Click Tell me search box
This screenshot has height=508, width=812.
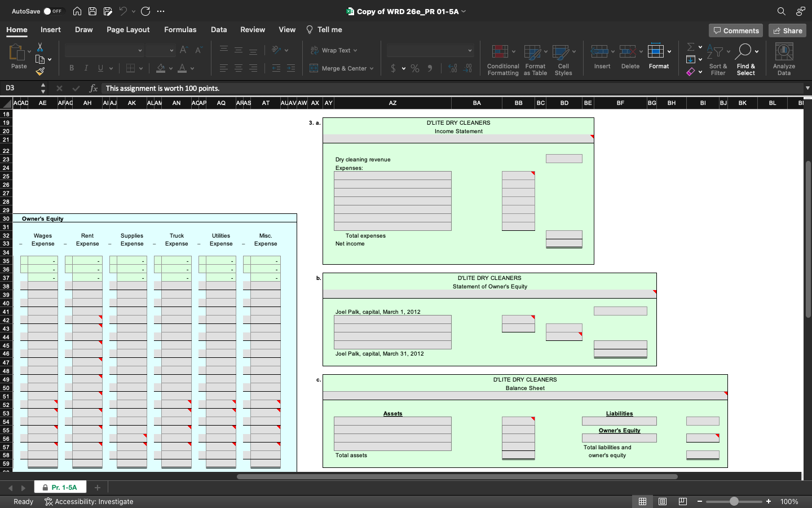pyautogui.click(x=324, y=29)
